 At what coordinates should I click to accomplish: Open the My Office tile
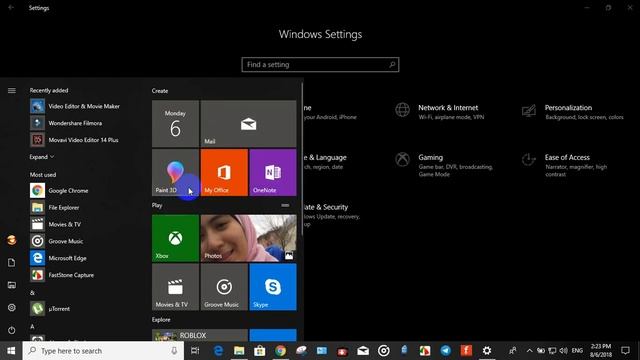tap(224, 172)
